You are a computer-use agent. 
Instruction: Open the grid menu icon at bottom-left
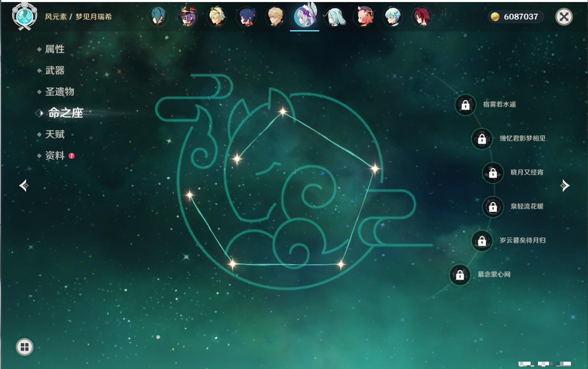24,347
